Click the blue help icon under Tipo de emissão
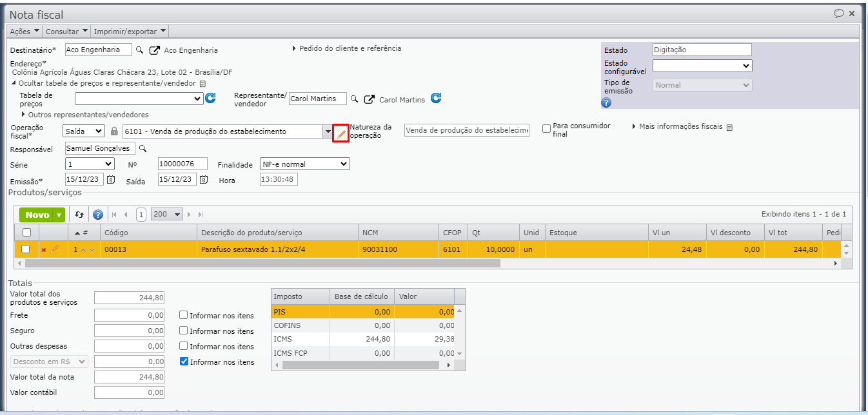868x415 pixels. pos(606,102)
